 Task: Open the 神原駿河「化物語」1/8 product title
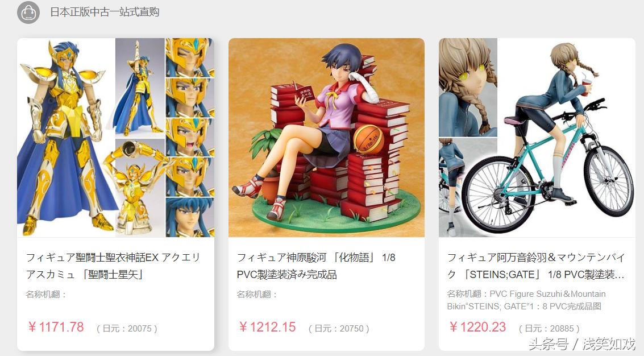[x=316, y=266]
